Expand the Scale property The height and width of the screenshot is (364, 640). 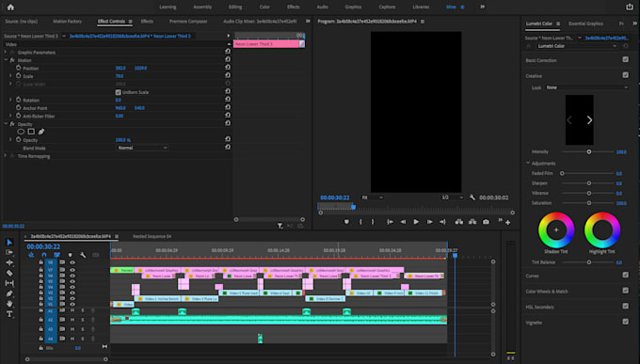tap(10, 76)
